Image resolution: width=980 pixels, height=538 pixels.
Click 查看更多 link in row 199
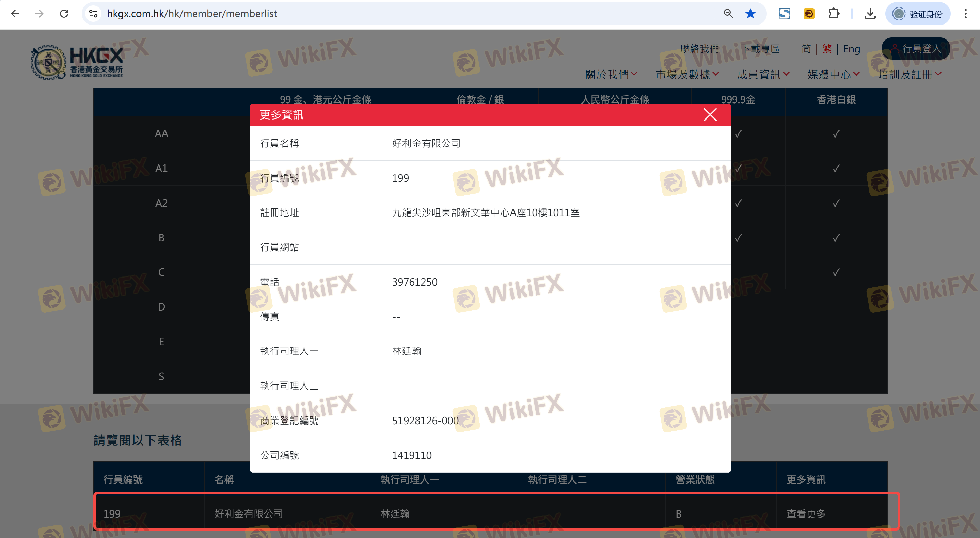click(x=806, y=513)
